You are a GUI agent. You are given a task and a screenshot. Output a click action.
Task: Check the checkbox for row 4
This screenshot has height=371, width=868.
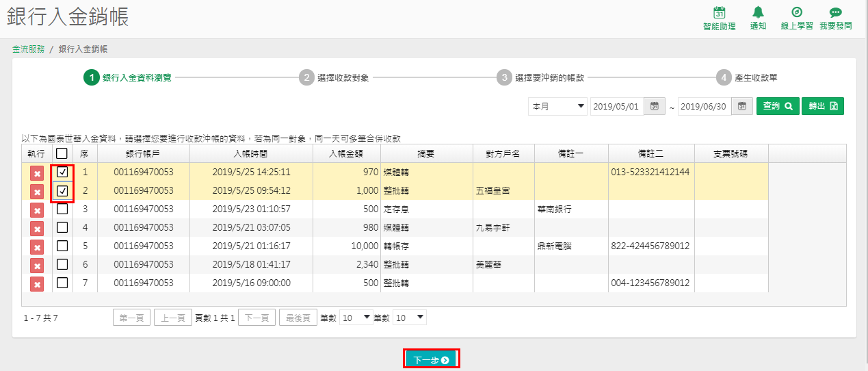click(62, 227)
